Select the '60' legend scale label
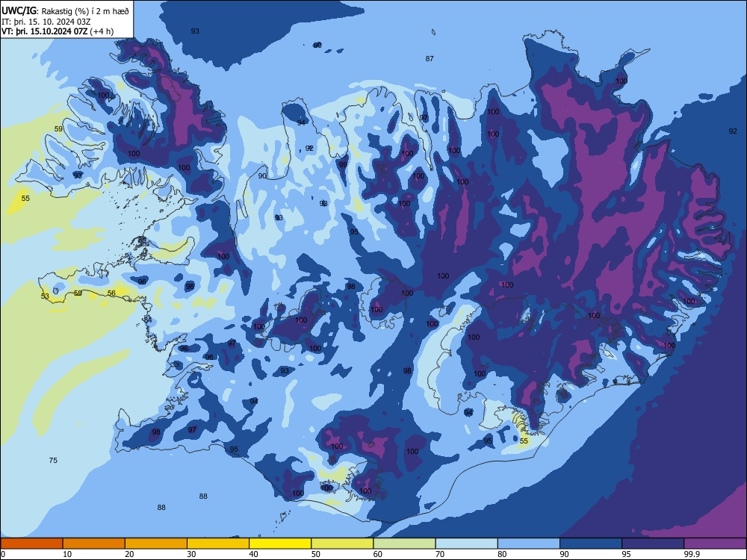This screenshot has width=747, height=560. pyautogui.click(x=378, y=554)
